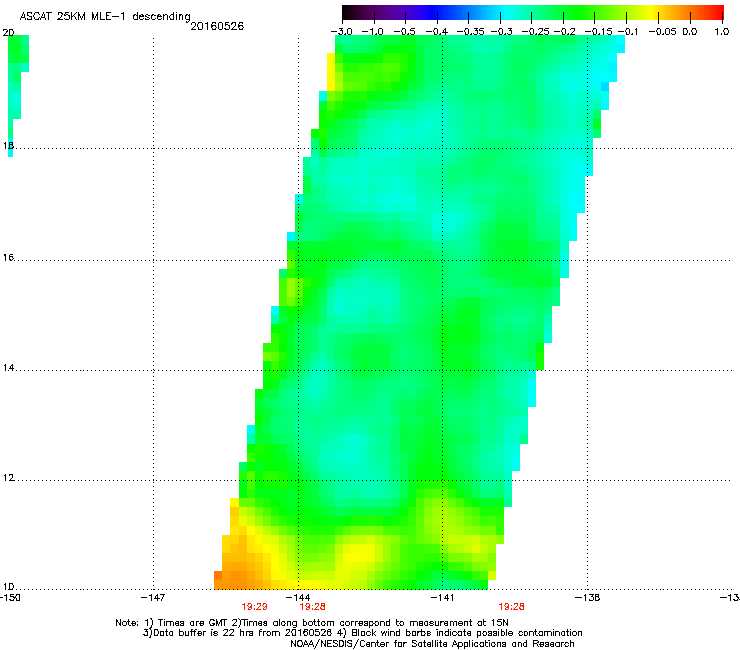The width and height of the screenshot is (740, 650).
Task: Click the red 19:28 time below -144
Action: pos(312,607)
